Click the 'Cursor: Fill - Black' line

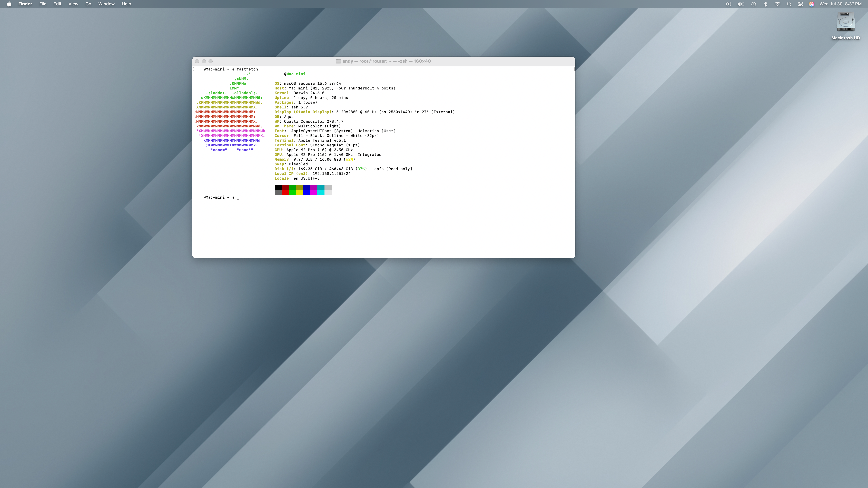pos(327,135)
